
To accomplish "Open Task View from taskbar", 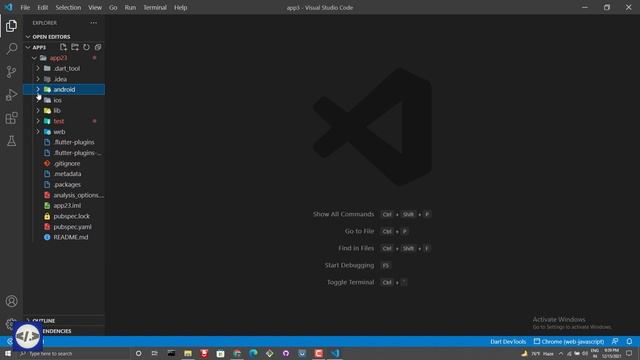I will coord(155,353).
